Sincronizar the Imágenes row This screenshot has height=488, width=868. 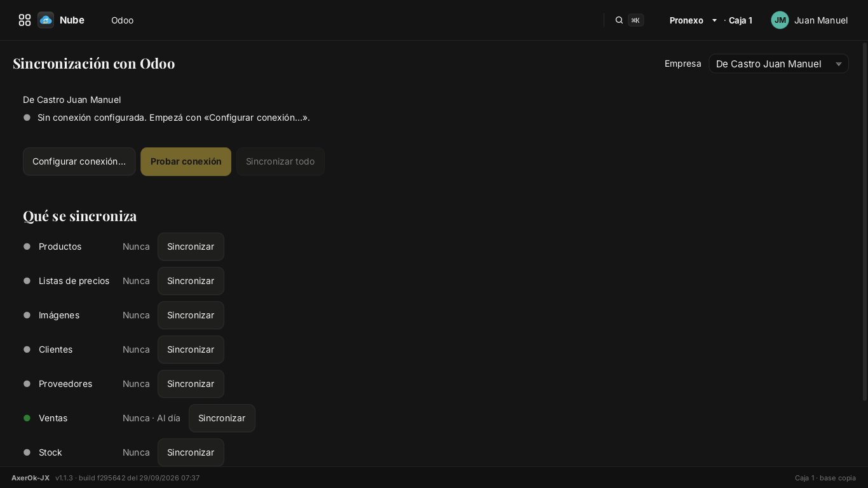point(191,315)
